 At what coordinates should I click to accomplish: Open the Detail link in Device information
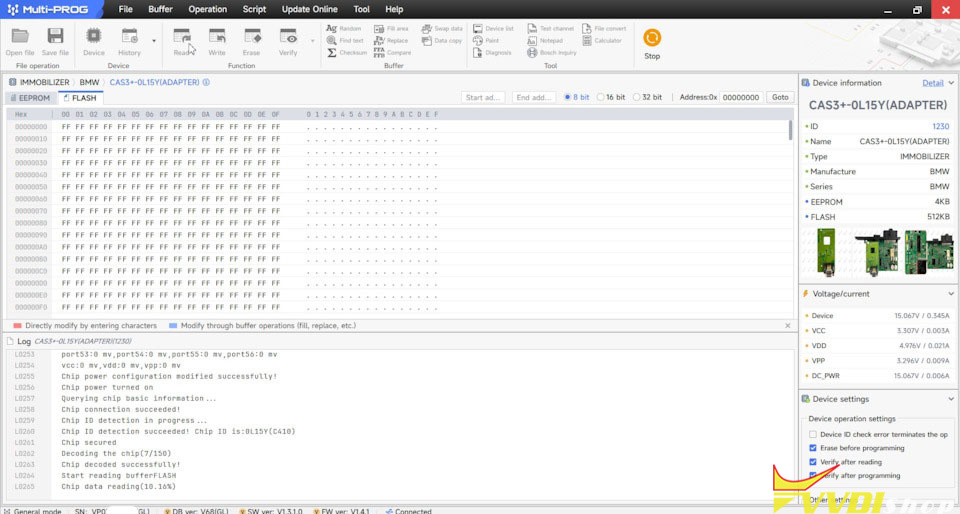[x=932, y=83]
